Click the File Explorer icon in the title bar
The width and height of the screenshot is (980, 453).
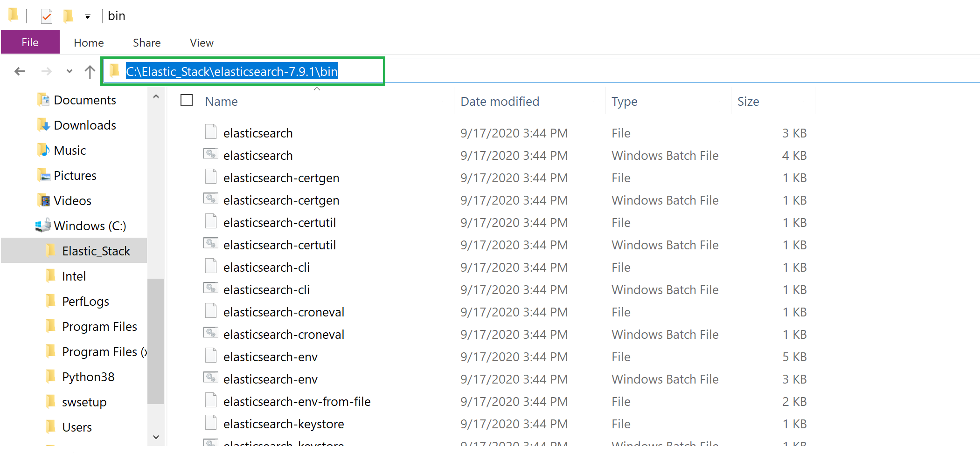pyautogui.click(x=13, y=15)
